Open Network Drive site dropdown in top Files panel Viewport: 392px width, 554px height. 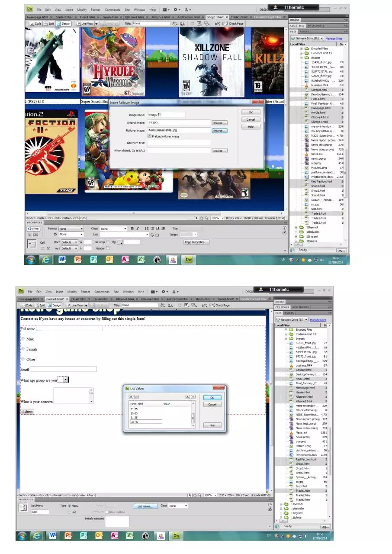click(x=307, y=39)
